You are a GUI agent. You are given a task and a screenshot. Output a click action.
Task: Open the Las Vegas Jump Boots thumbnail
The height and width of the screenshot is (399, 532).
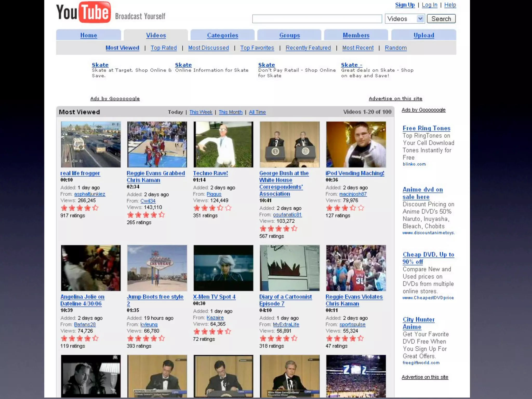click(x=157, y=268)
